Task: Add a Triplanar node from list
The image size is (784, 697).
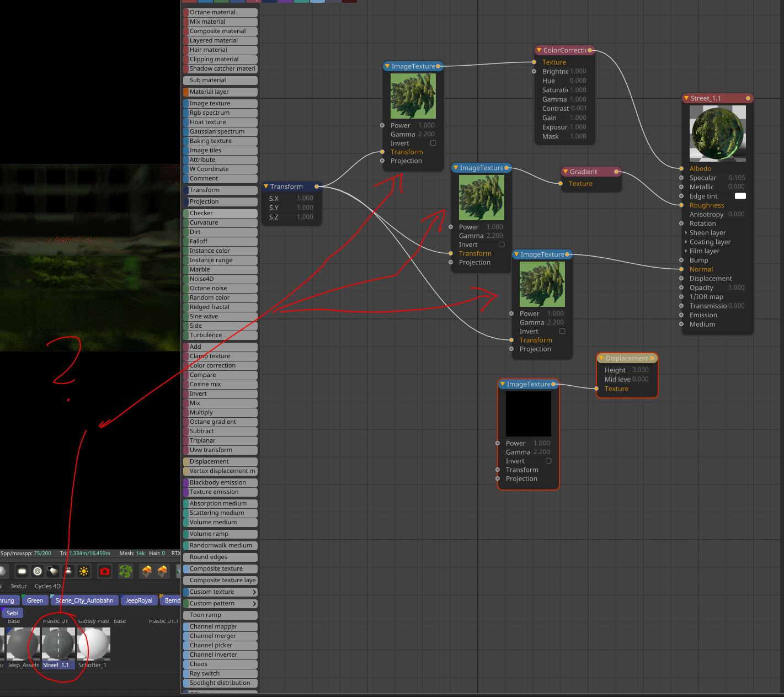Action: tap(220, 441)
